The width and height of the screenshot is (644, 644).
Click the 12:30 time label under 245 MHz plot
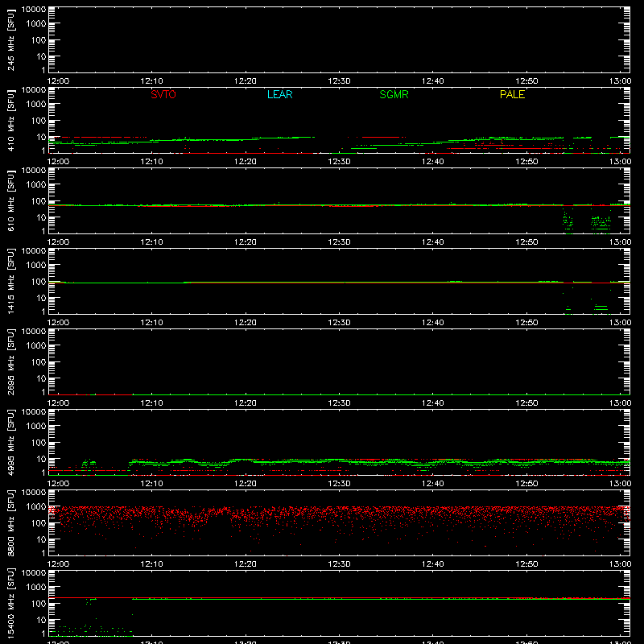pyautogui.click(x=339, y=81)
